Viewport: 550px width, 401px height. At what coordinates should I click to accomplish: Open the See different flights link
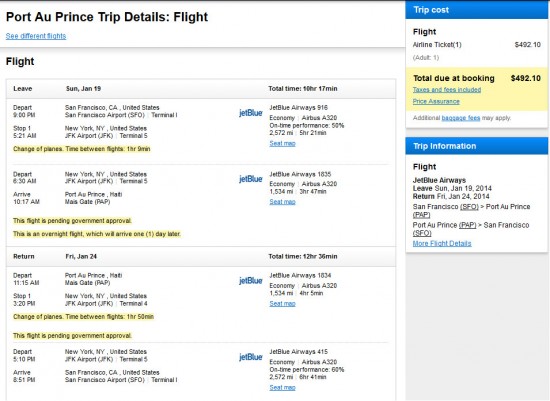tap(36, 36)
